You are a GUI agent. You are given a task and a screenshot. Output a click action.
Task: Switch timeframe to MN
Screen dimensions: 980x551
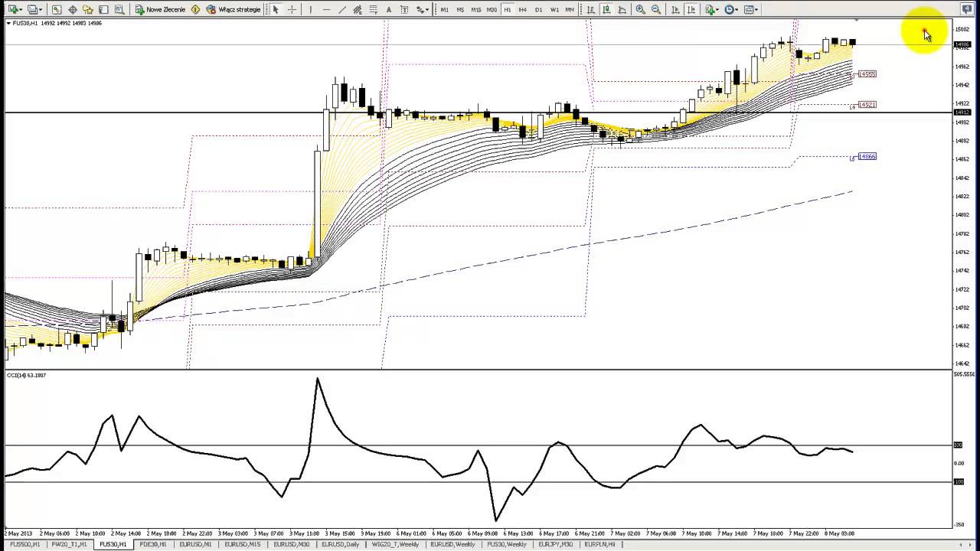pos(570,9)
